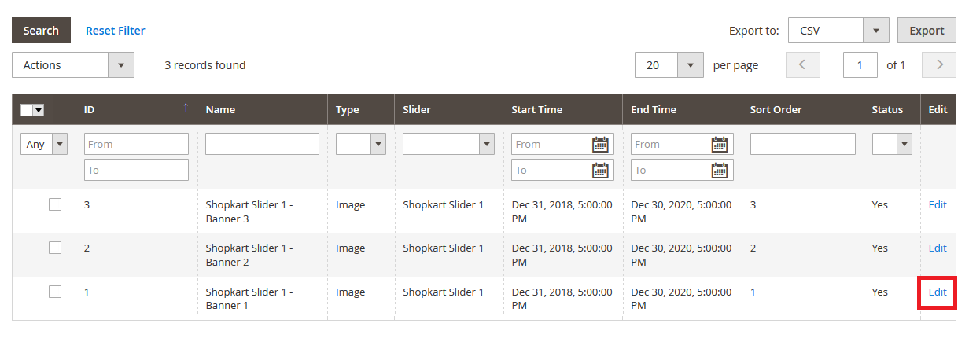The image size is (980, 353).
Task: Open the Export to CSV dropdown
Action: (838, 31)
